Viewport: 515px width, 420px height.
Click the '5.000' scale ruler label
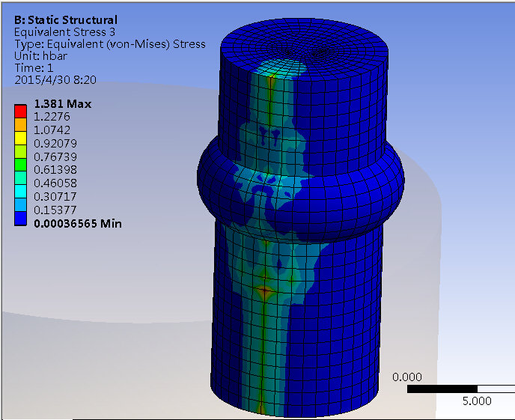point(477,401)
